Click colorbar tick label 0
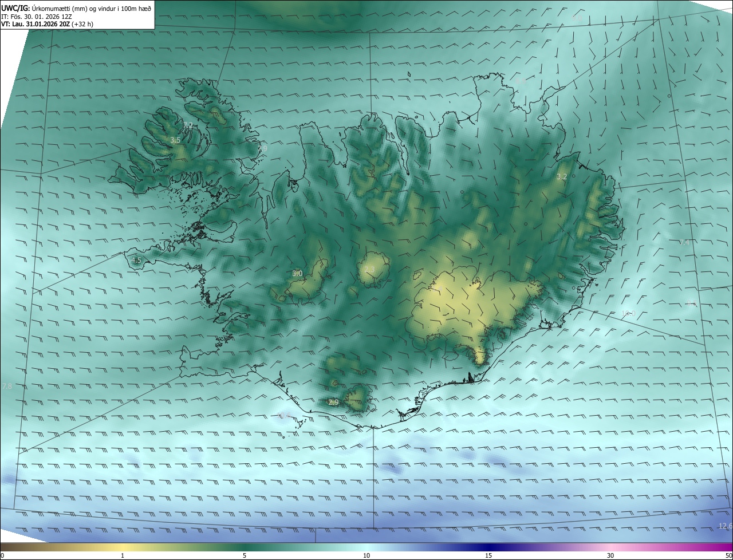733x560 pixels. (x=2, y=555)
